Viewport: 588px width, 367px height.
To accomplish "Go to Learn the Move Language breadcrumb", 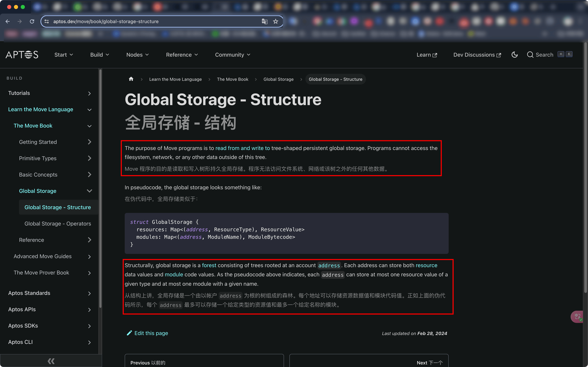I will coord(175,79).
